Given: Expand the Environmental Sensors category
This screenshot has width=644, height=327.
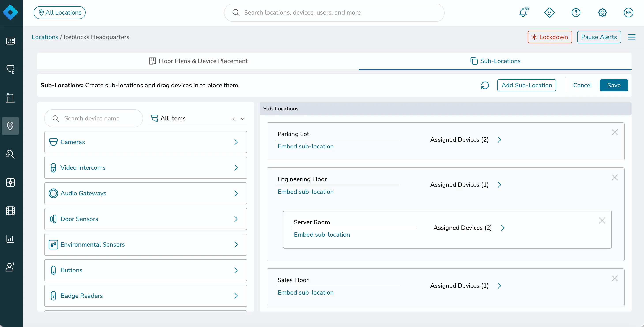Looking at the screenshot, I should (145, 245).
